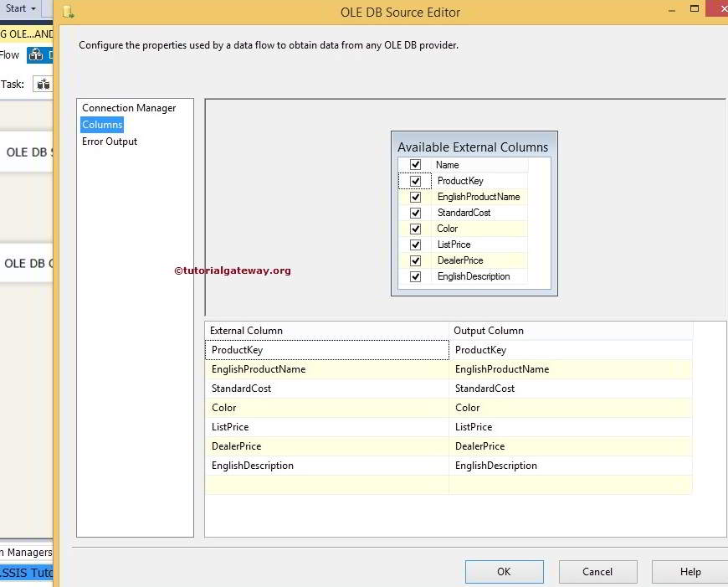The width and height of the screenshot is (728, 587).
Task: Select the highlighted Data Flow toolbox icon
Action: [38, 54]
